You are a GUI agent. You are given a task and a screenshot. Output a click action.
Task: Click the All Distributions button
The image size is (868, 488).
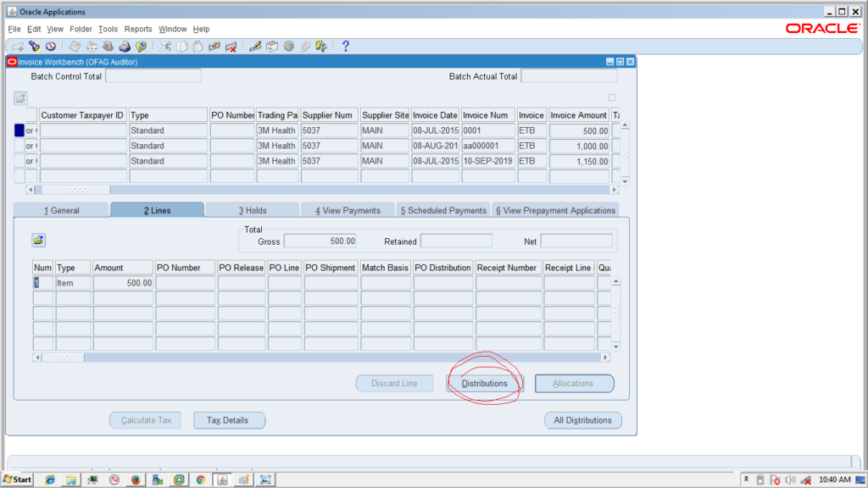click(x=583, y=420)
